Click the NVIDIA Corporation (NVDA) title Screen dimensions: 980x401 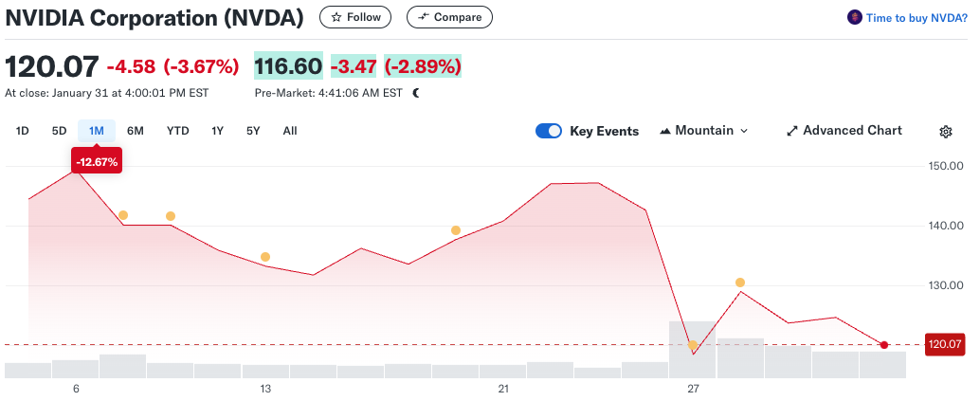(154, 17)
